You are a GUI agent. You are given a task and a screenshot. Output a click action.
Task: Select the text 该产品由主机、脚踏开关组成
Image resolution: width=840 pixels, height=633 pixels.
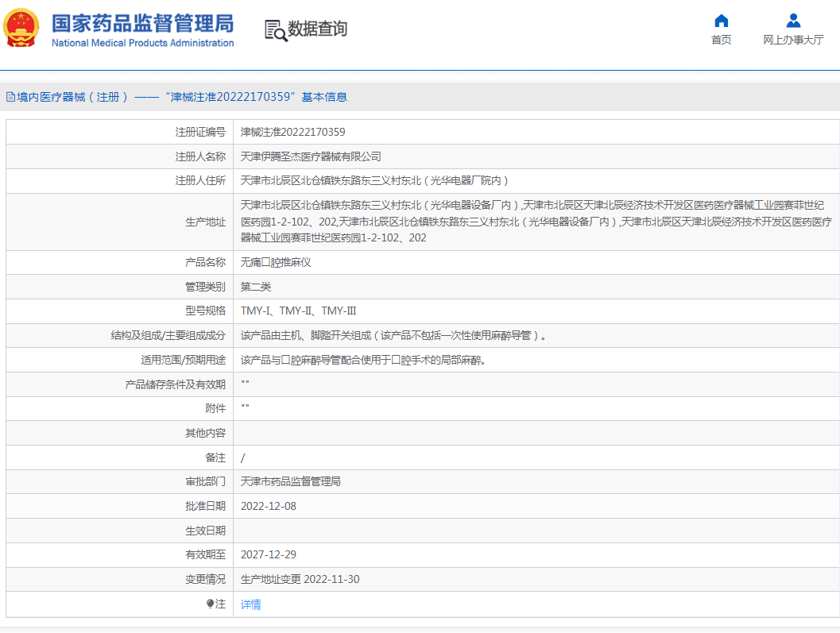306,336
